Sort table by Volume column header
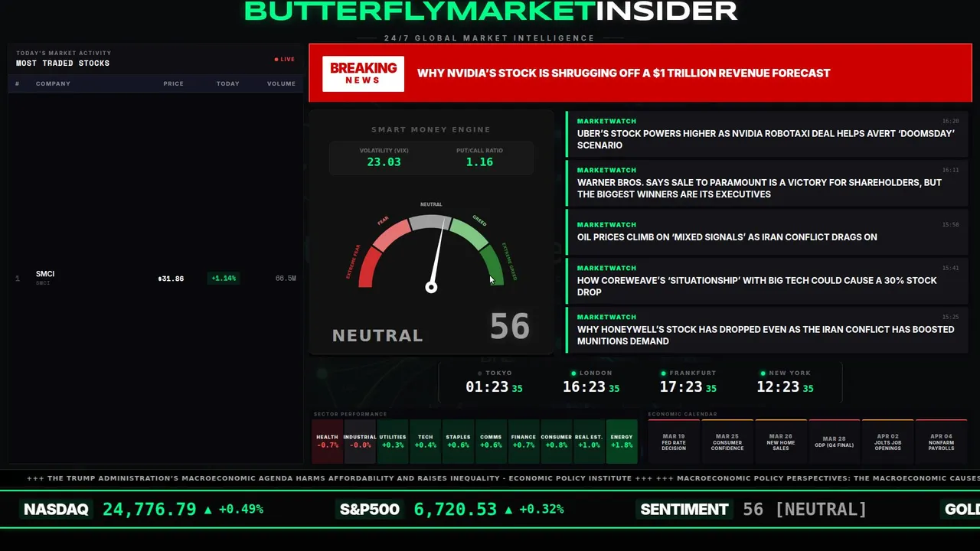Image resolution: width=980 pixels, height=551 pixels. (281, 83)
